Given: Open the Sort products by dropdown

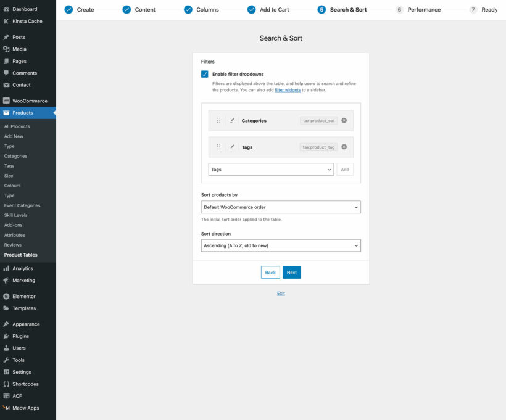Looking at the screenshot, I should point(281,207).
